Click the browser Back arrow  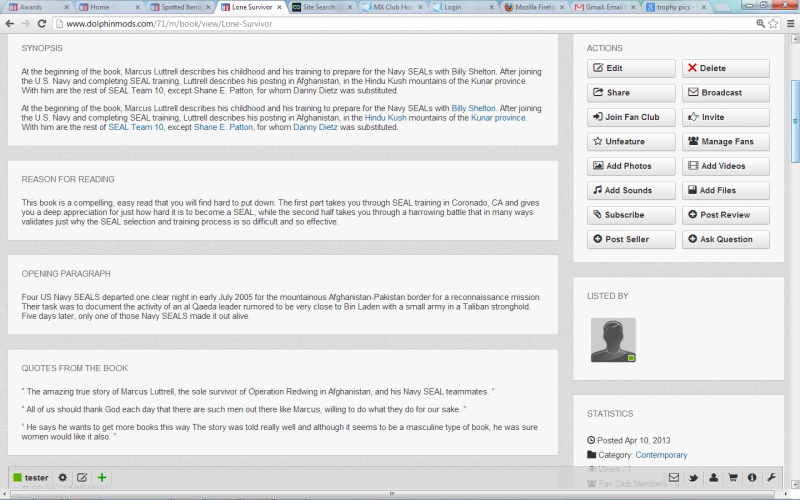pos(9,23)
